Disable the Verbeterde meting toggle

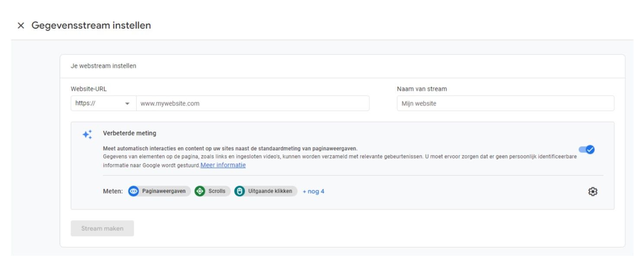(587, 150)
